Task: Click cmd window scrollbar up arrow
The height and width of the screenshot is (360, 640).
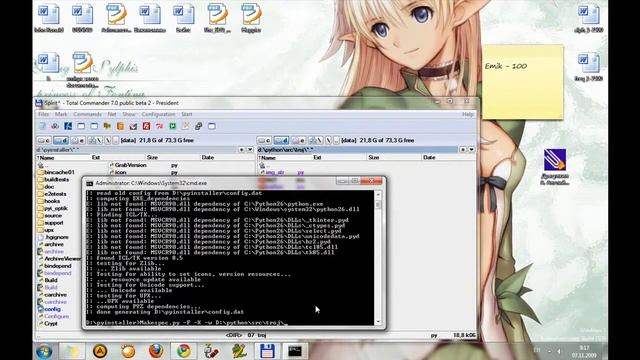Action: tap(378, 195)
